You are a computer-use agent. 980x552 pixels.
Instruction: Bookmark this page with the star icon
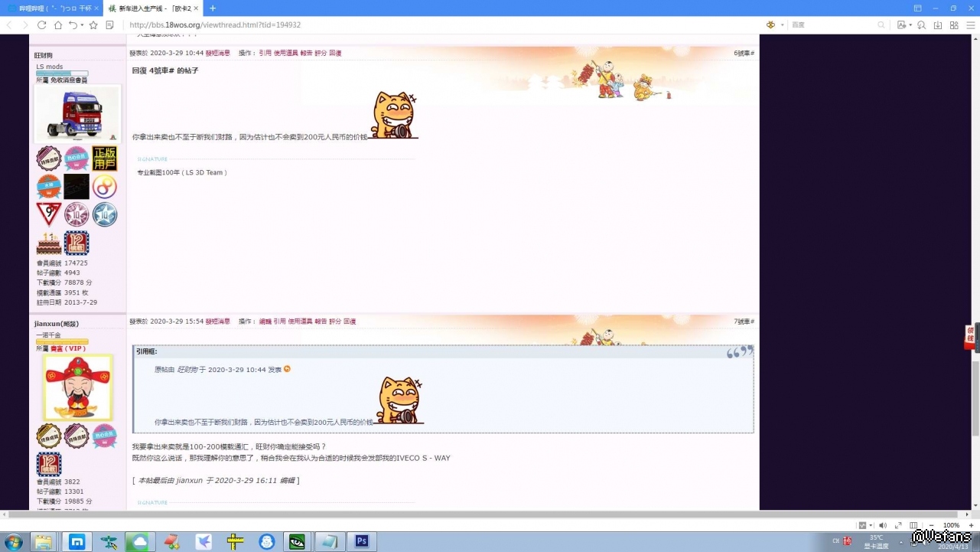93,25
